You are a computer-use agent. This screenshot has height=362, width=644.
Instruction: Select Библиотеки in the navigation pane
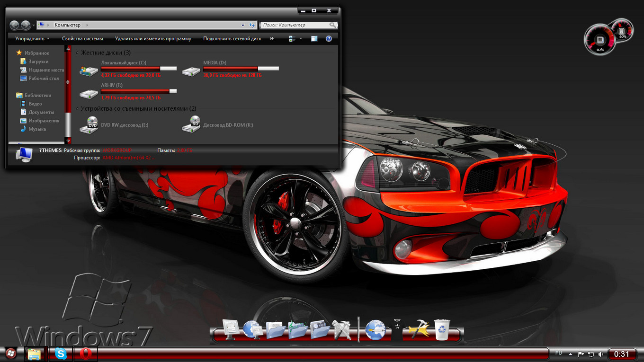click(x=33, y=95)
